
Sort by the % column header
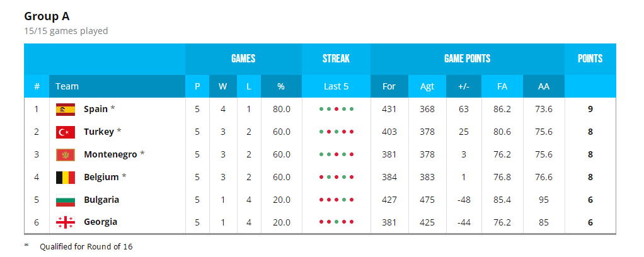(x=281, y=86)
